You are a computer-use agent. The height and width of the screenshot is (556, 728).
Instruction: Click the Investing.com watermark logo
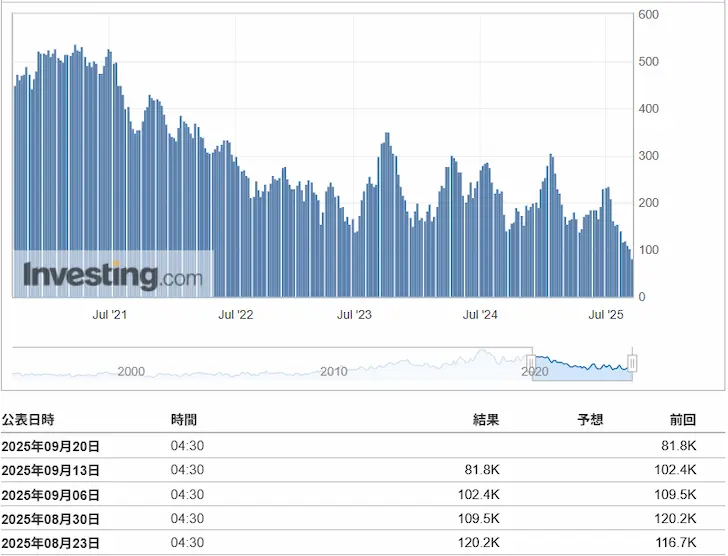click(112, 274)
